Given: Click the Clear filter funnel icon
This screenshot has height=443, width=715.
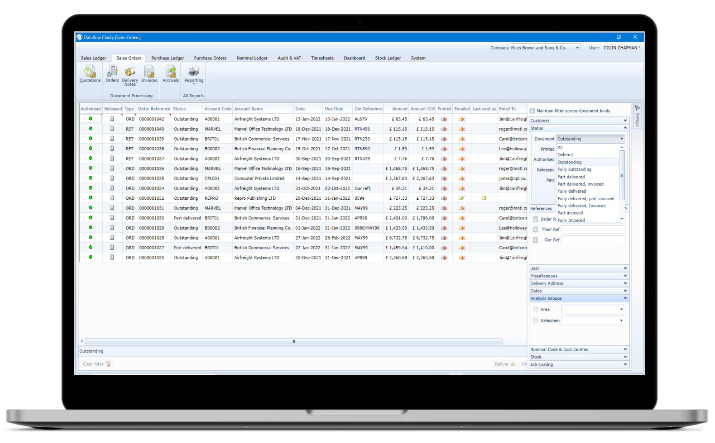Looking at the screenshot, I should tap(109, 364).
